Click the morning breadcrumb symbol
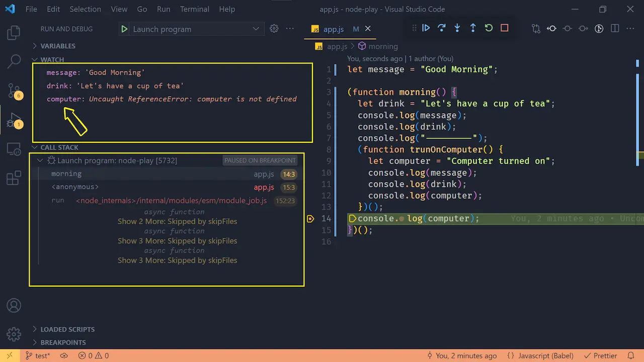Screen dimensions: 644x362 [378, 46]
